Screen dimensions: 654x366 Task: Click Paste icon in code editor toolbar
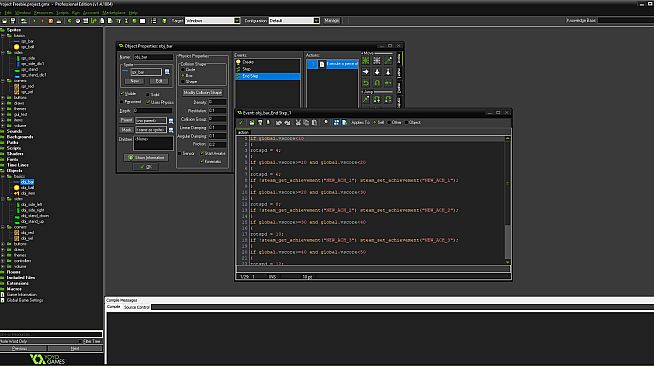point(314,123)
